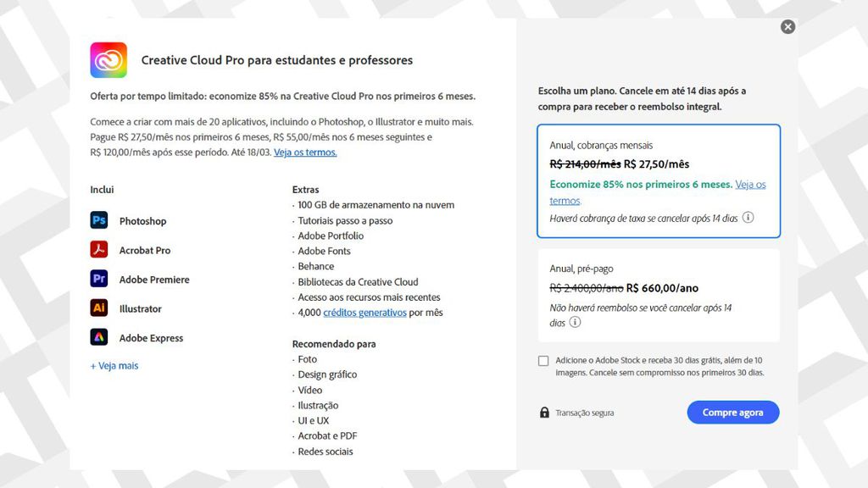Enable the Adobe Stock 30-day trial checkbox
868x488 pixels.
(x=543, y=361)
